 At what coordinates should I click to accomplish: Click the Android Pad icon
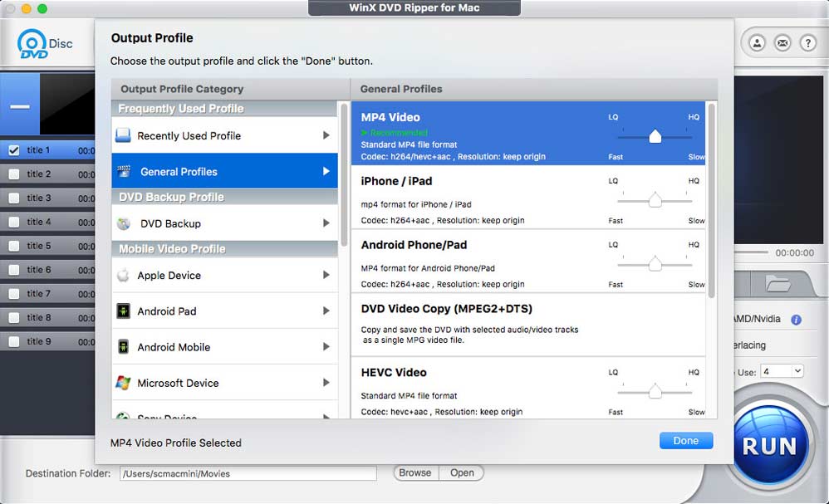[x=123, y=311]
